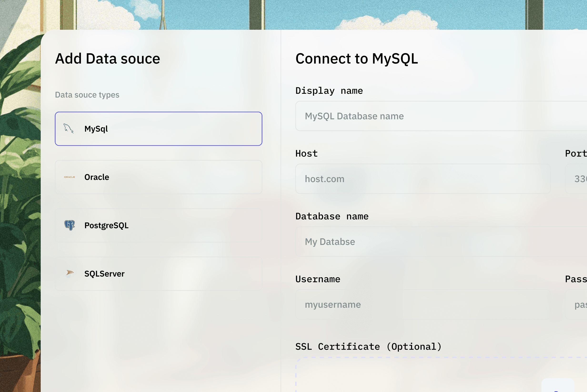Click the "SSL Certificate (Optional)" label
Viewport: 587px width, 392px height.
click(x=368, y=347)
